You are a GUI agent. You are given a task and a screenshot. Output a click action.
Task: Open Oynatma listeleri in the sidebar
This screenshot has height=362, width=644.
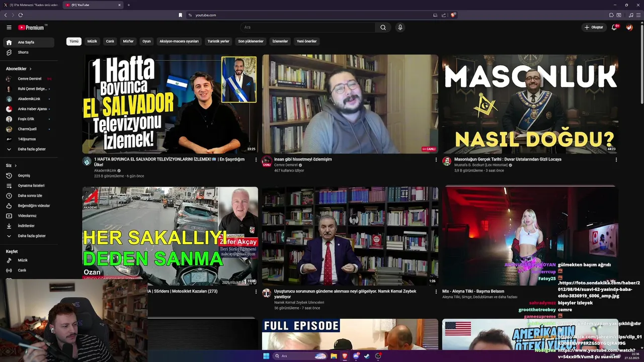click(x=29, y=186)
